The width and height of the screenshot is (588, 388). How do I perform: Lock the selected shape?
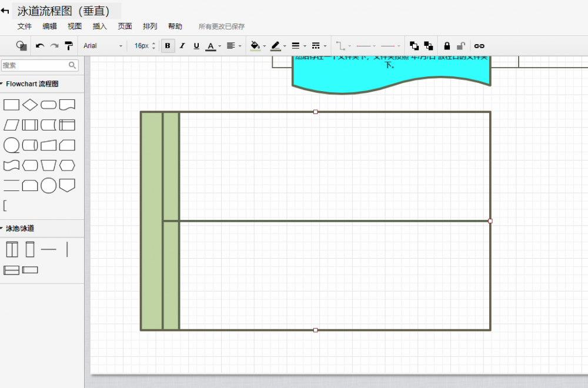[x=447, y=45]
